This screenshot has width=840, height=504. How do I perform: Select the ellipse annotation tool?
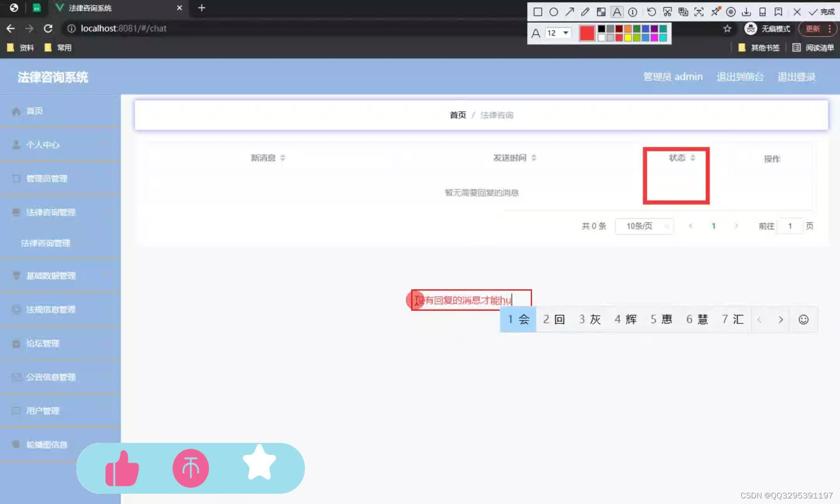coord(553,12)
